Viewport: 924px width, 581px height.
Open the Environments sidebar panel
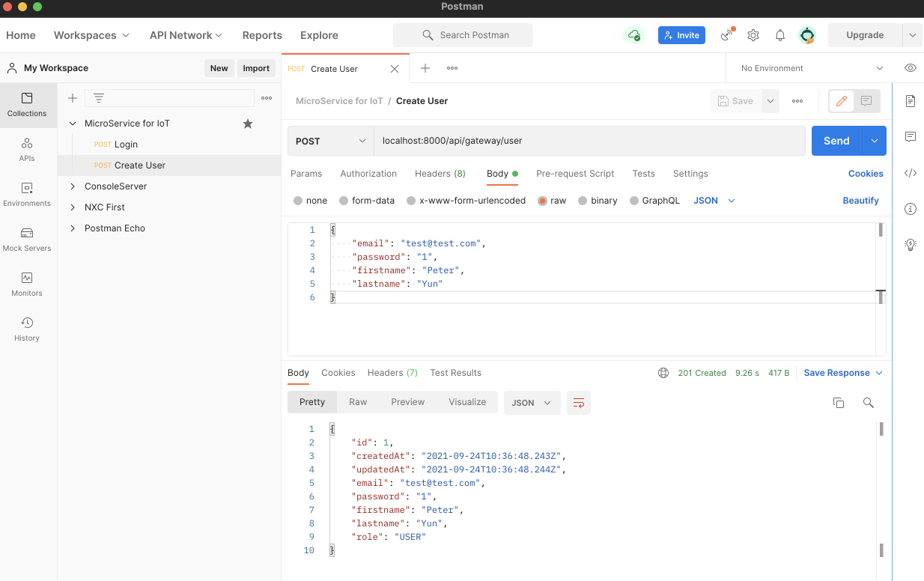tap(27, 195)
